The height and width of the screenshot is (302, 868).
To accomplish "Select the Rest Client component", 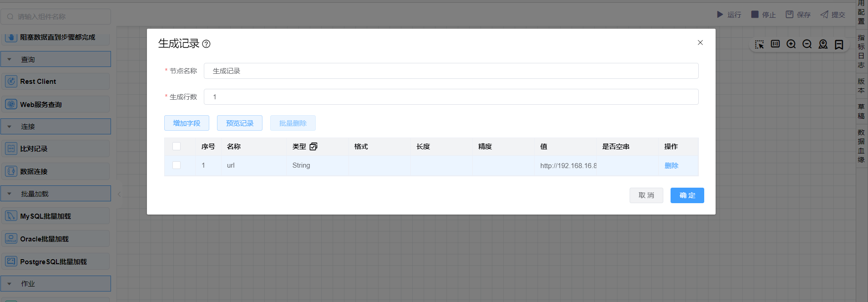I will pos(56,82).
